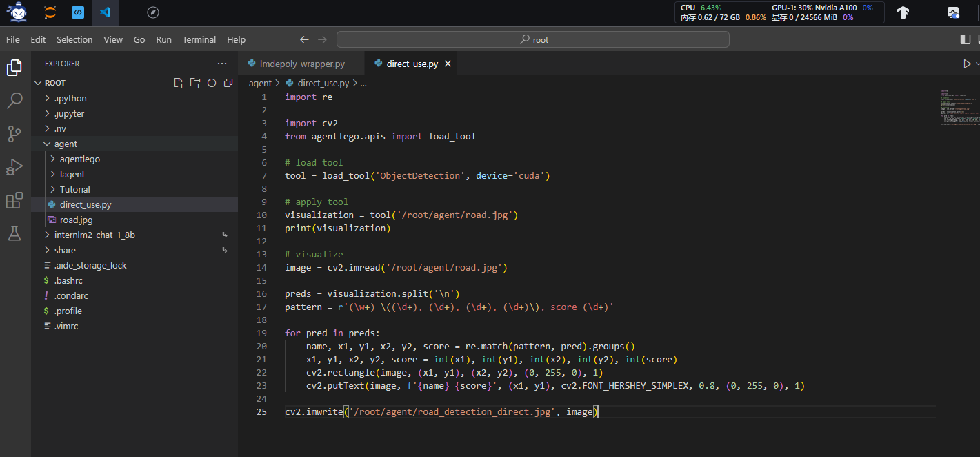Screen dimensions: 980x457
Task: Click the '# load tool' comment line
Action: (x=314, y=162)
